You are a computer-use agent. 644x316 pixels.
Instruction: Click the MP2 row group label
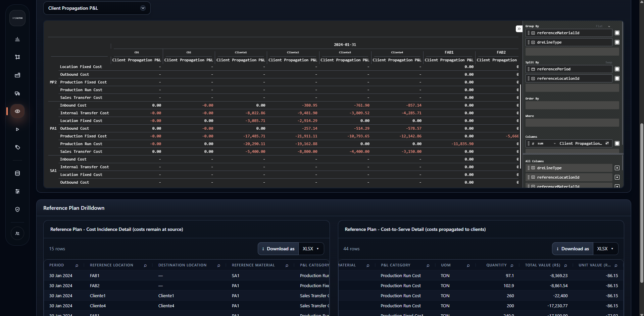(53, 82)
